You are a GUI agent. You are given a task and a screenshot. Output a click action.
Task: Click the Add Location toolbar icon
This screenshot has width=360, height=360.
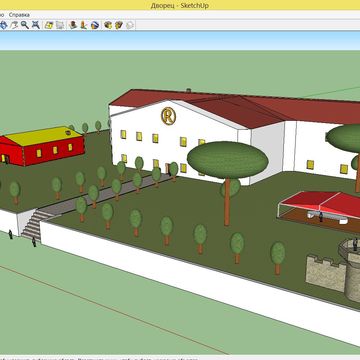coord(73,25)
